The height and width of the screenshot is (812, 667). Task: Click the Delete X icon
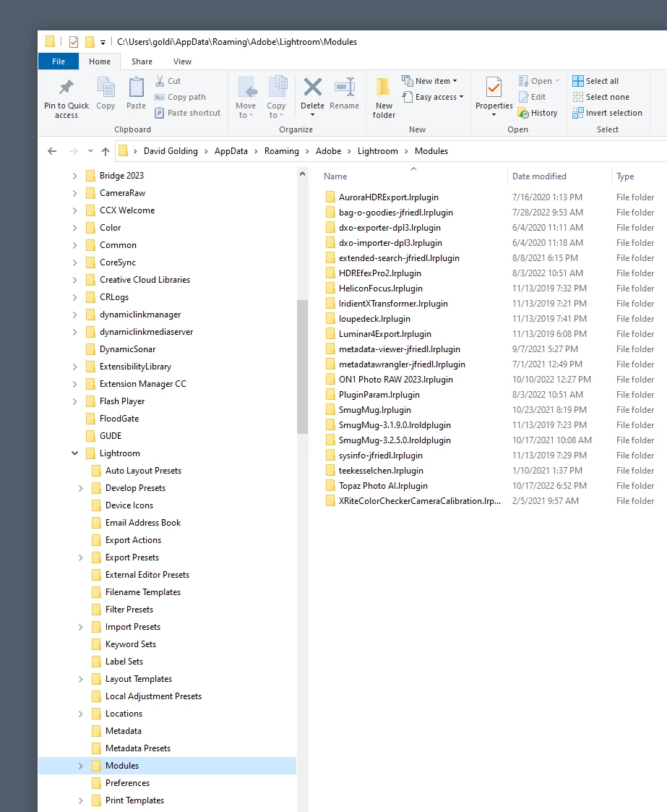coord(312,87)
